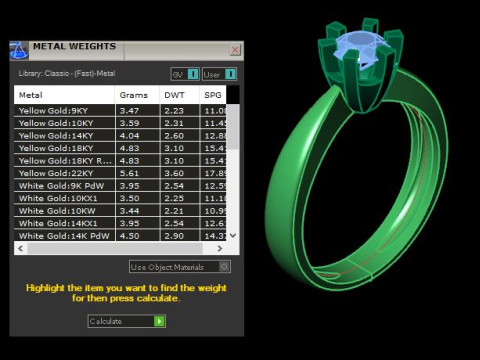Viewport: 480px width, 360px height.
Task: Select the White Gold:9K PdW row
Action: pos(120,186)
